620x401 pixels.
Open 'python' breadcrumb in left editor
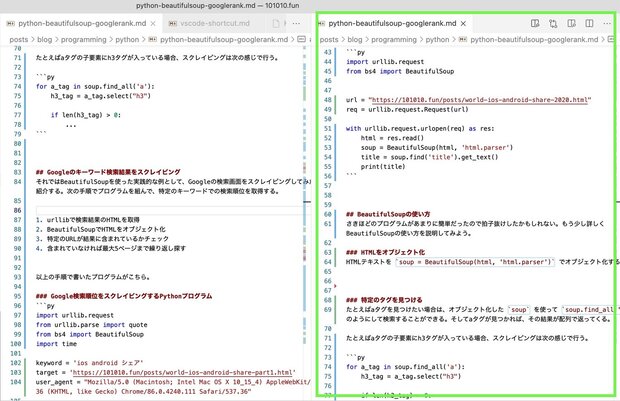[x=127, y=40]
